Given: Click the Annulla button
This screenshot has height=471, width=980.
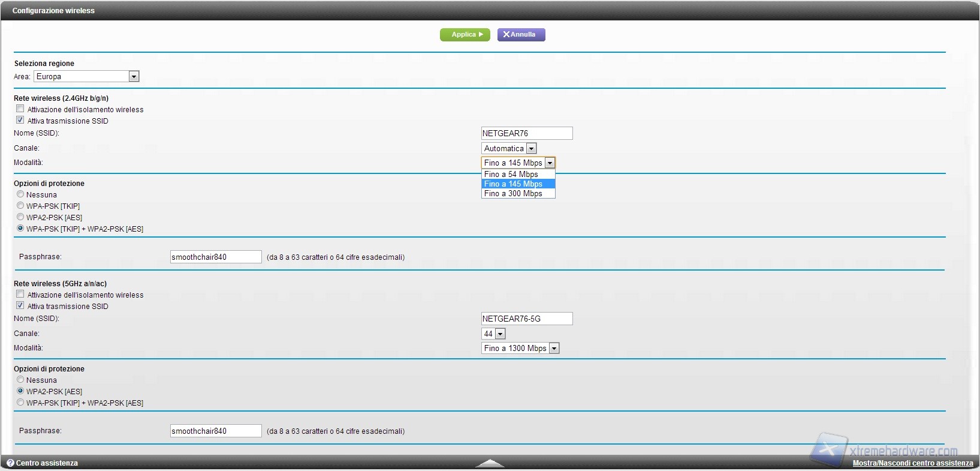Looking at the screenshot, I should (521, 35).
